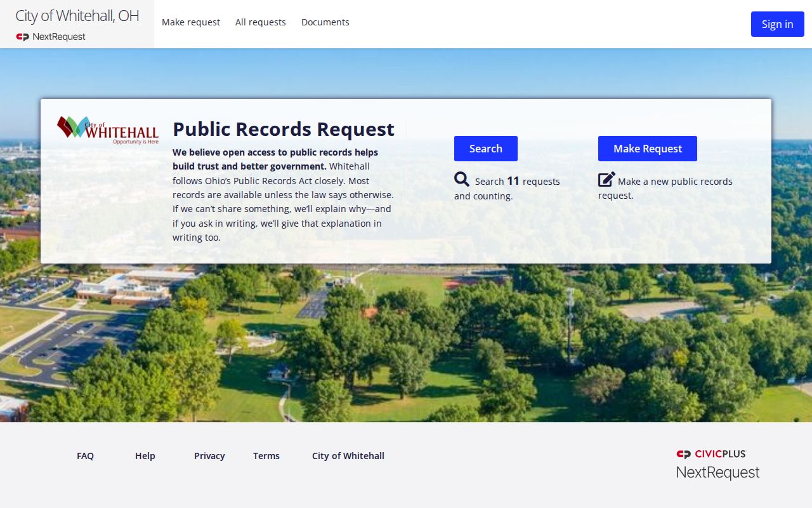
Task: Click the CivicPlus NextRequest footer logo
Action: click(x=717, y=464)
